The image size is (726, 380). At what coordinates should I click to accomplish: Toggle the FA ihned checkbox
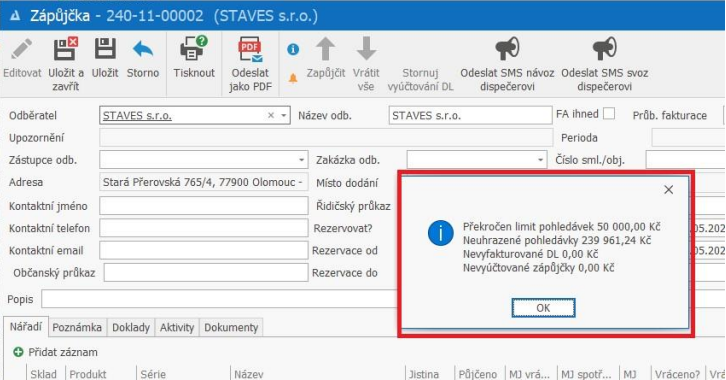pyautogui.click(x=609, y=114)
